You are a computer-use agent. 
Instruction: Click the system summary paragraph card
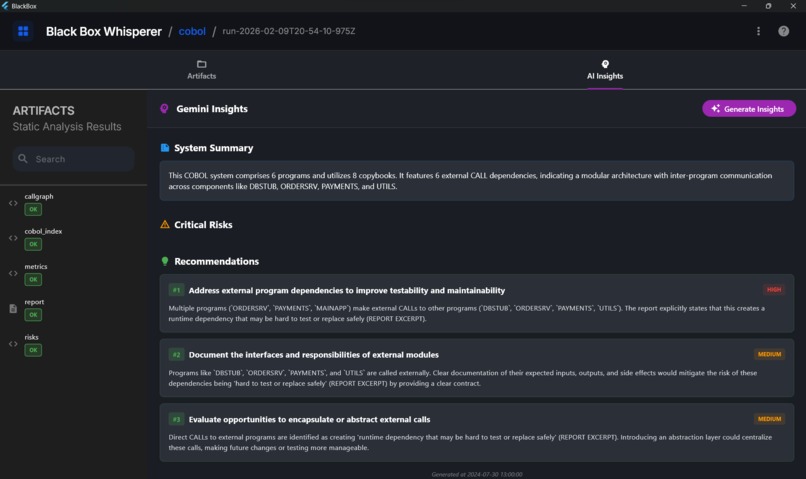[477, 181]
